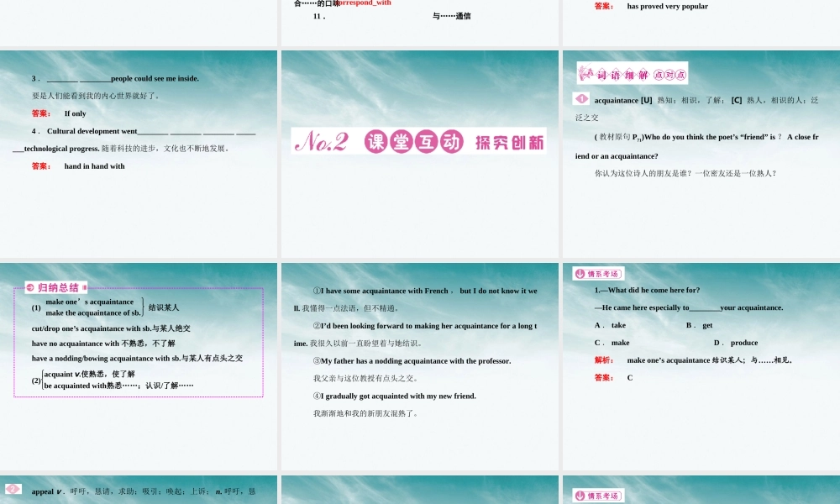Click example ④ 'I gradually got acquainted'

(x=395, y=396)
